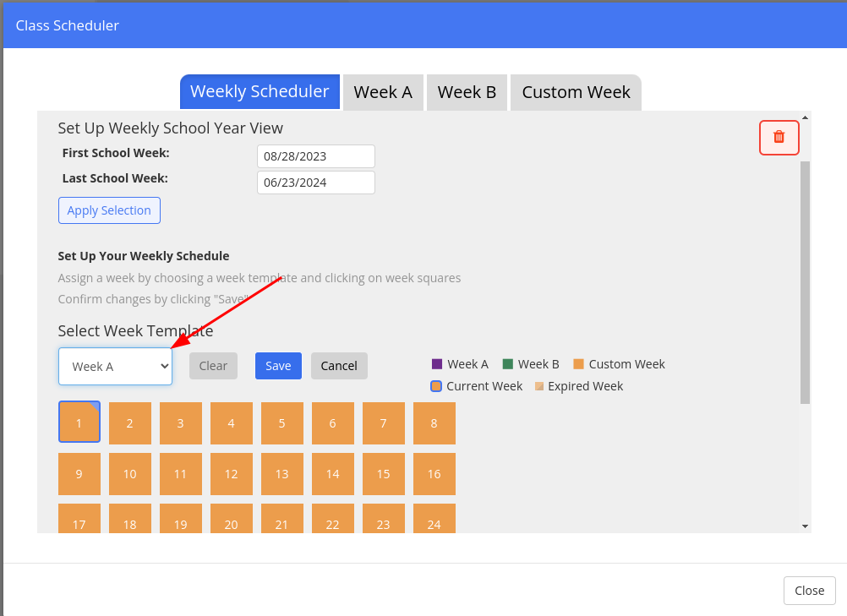The image size is (847, 616).
Task: Select week square 9
Action: click(79, 474)
